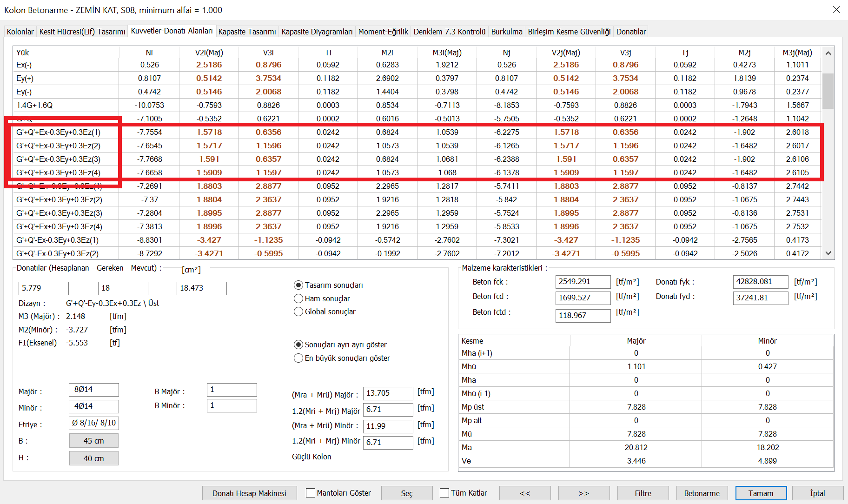Click the M3j(Maj) column header
This screenshot has height=504, width=848.
(x=797, y=53)
